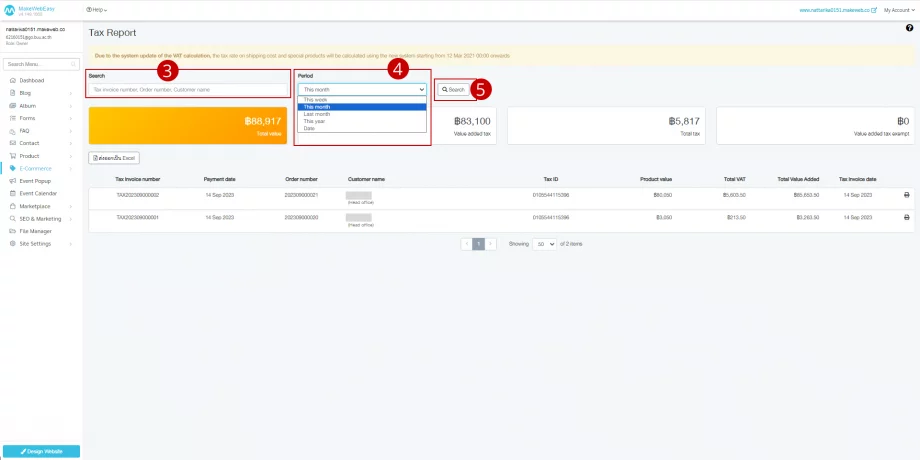Expand the Marketplace submenu chevron
Image resolution: width=920 pixels, height=460 pixels.
[x=70, y=207]
